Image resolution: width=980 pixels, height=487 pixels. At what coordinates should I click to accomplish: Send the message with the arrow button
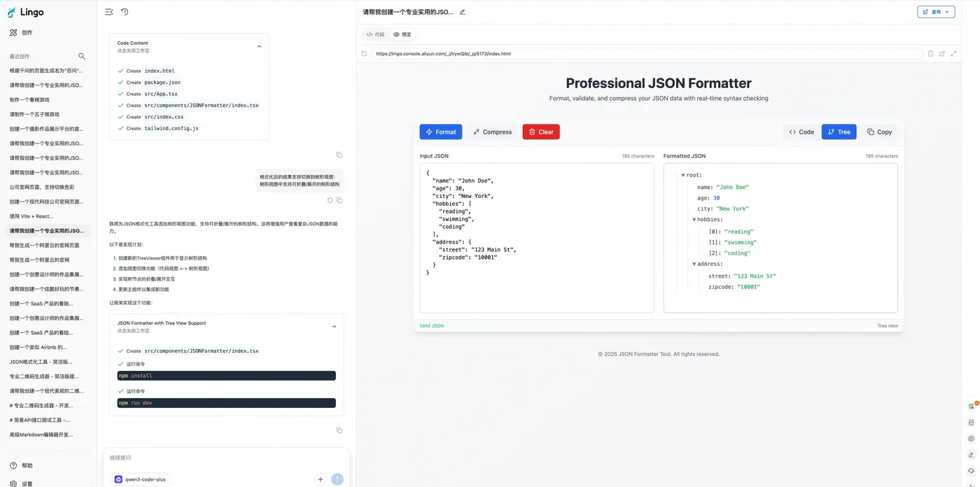(x=337, y=479)
